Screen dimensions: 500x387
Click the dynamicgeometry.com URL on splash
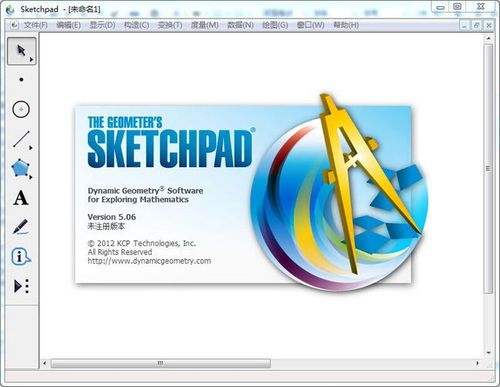click(149, 261)
